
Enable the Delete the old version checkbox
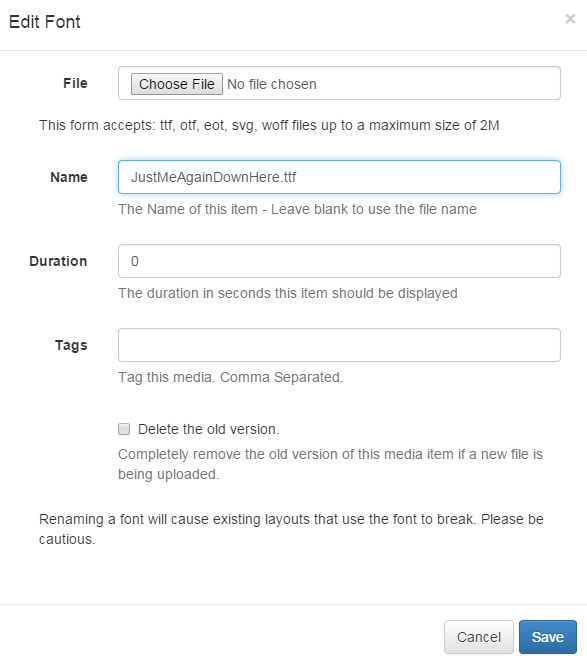pos(124,429)
